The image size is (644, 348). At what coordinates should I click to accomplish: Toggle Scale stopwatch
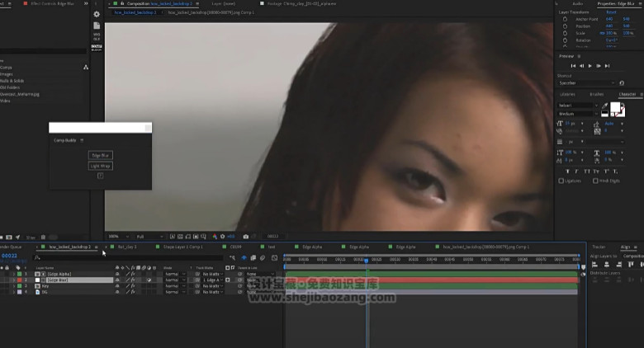click(565, 33)
